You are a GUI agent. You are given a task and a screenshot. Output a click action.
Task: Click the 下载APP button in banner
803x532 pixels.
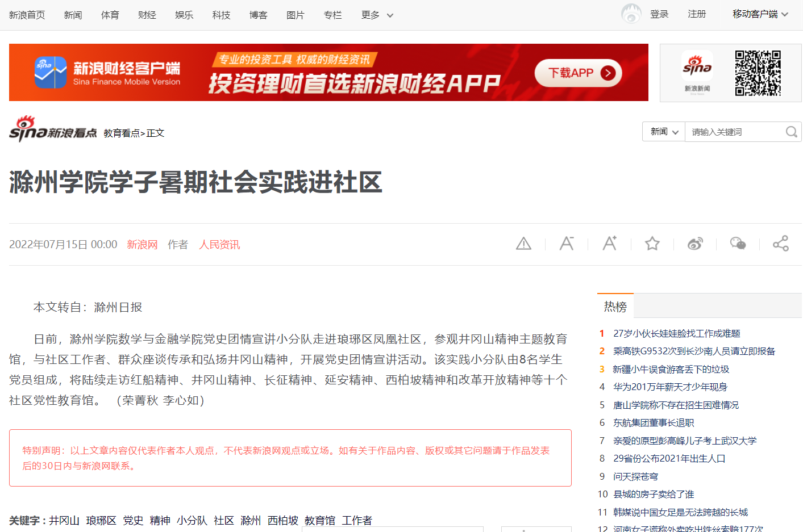(578, 73)
